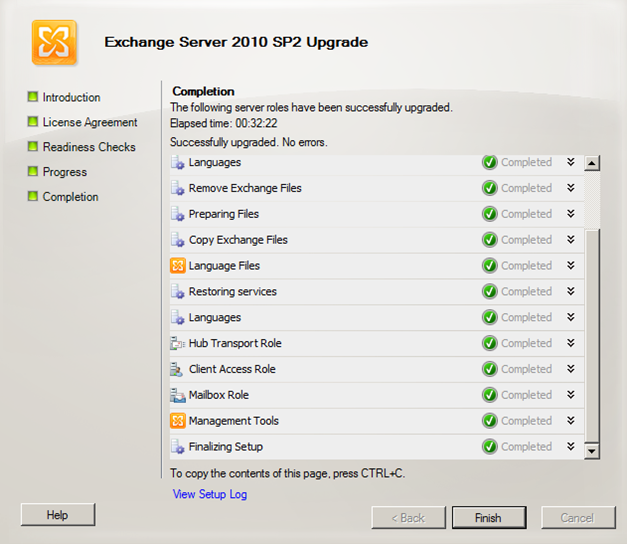
Task: Click the disabled Back button
Action: pos(408,518)
